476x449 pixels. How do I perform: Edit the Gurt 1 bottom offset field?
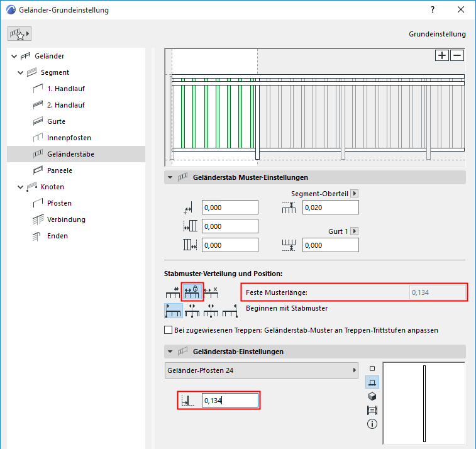pyautogui.click(x=331, y=245)
